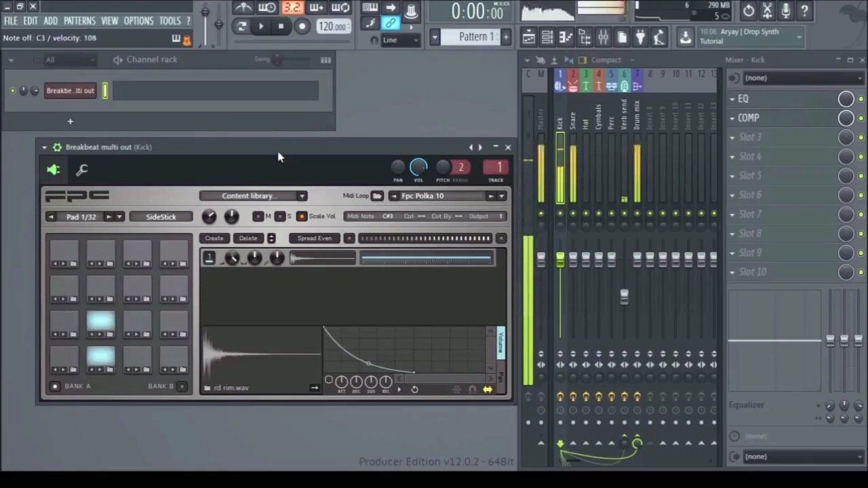Enable the link/multilink controllers icon
Image resolution: width=868 pixels, height=488 pixels.
(x=390, y=23)
